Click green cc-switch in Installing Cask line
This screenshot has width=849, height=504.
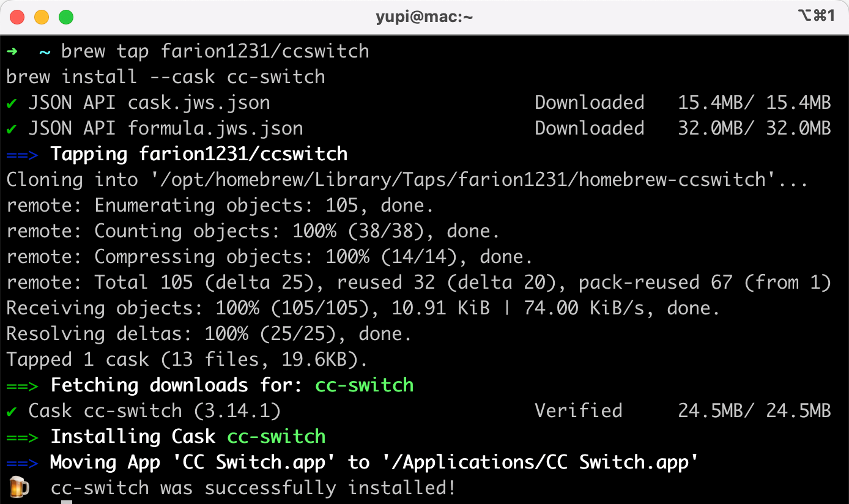(x=276, y=437)
